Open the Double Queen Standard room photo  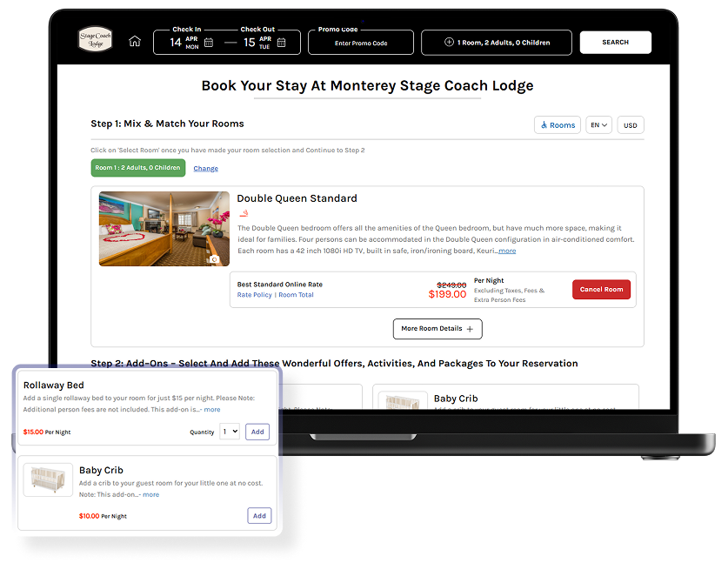164,229
